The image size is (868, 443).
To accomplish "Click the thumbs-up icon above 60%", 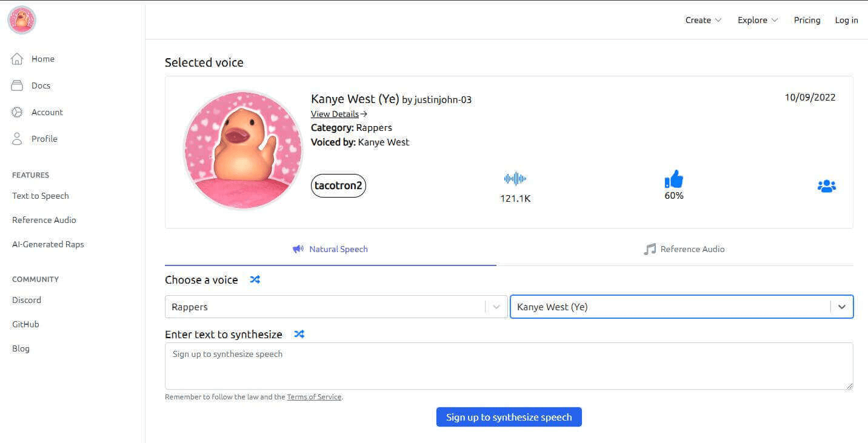I will 674,179.
